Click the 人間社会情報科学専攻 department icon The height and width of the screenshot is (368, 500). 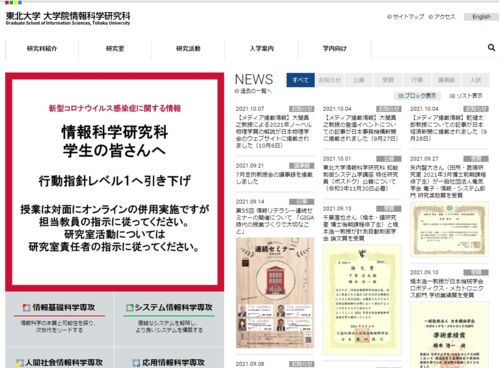point(20,363)
